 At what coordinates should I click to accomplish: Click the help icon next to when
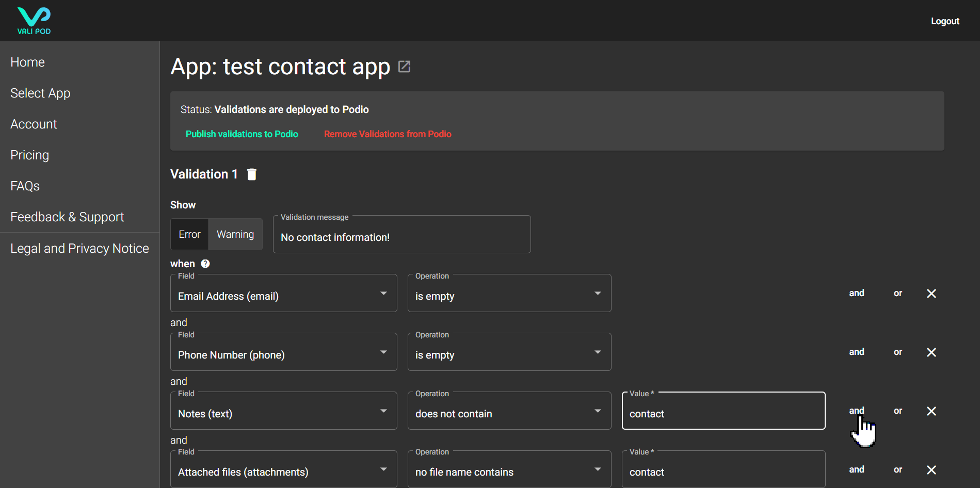point(205,264)
